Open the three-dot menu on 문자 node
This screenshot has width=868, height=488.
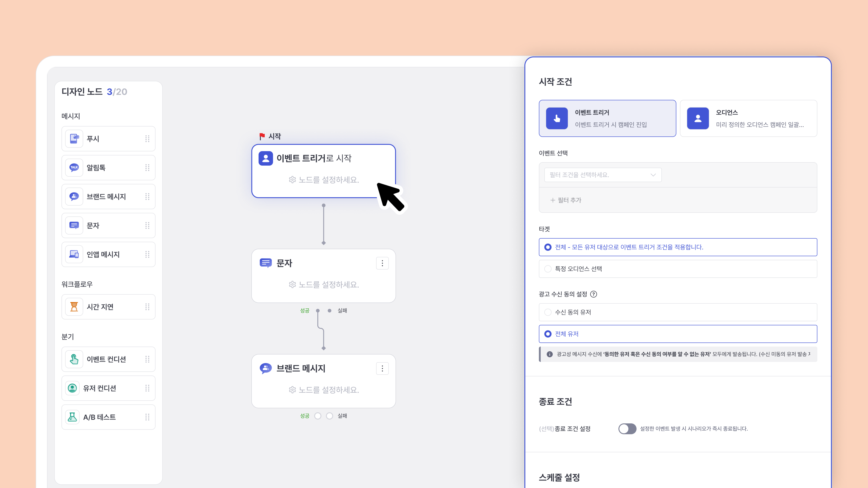coord(382,263)
